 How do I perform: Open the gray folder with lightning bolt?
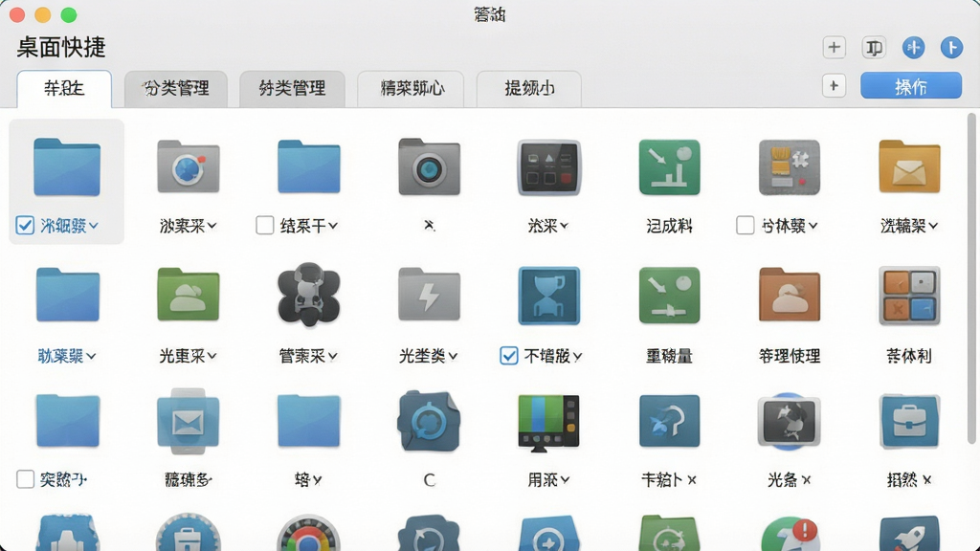point(429,295)
